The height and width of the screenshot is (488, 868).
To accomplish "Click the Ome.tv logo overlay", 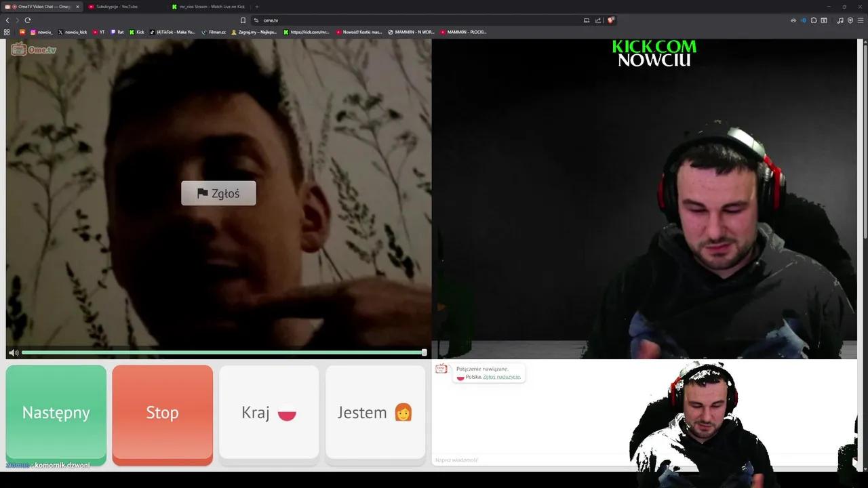I will [x=34, y=49].
